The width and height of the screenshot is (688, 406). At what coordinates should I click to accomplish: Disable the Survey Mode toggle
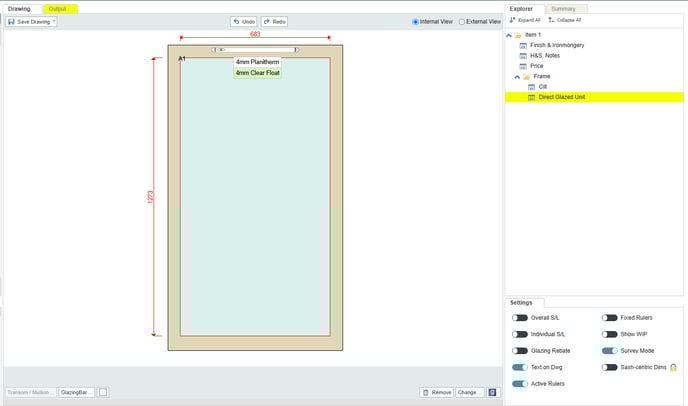[x=609, y=351]
